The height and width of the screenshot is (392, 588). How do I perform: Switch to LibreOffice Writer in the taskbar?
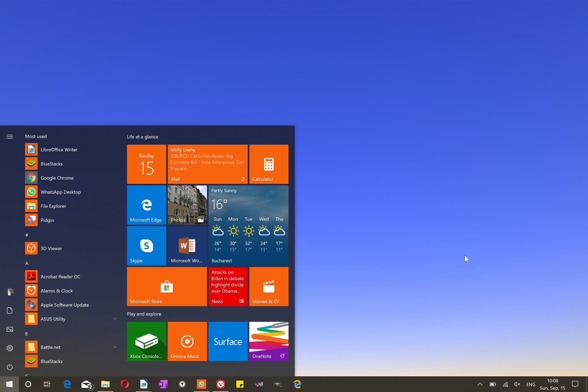(x=144, y=384)
